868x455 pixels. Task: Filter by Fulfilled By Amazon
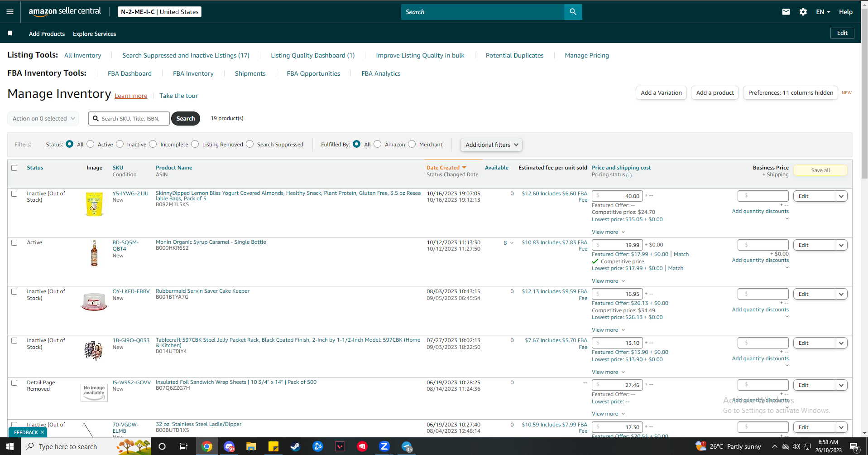click(x=378, y=144)
